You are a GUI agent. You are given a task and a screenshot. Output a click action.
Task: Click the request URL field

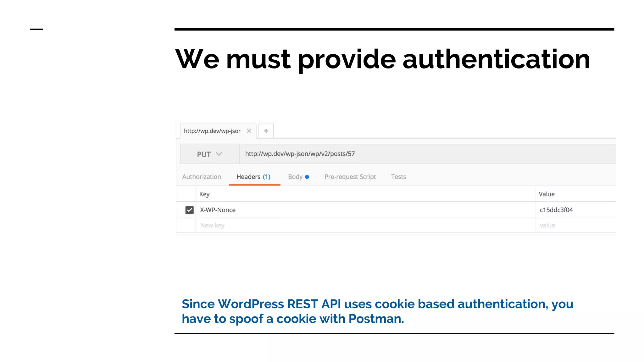click(x=427, y=154)
